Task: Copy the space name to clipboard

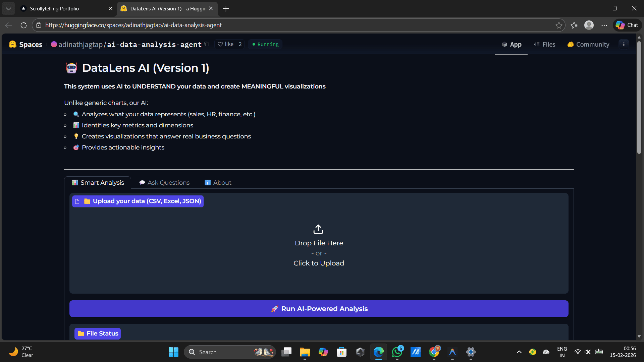Action: pos(207,44)
